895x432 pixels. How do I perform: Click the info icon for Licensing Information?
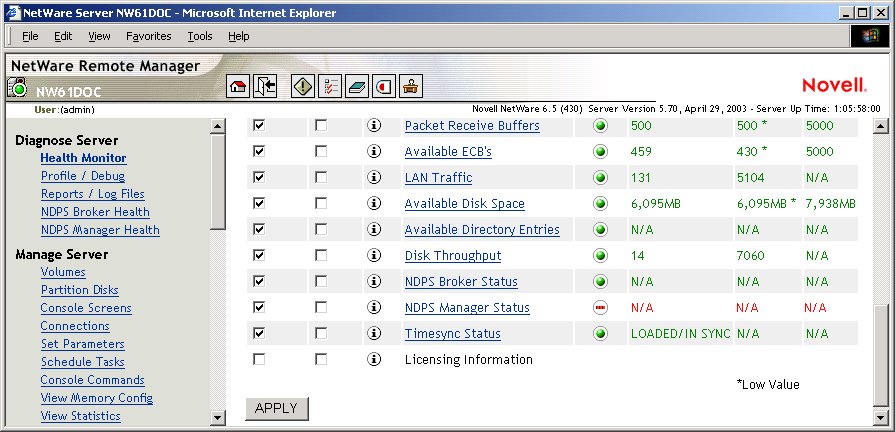pyautogui.click(x=374, y=360)
